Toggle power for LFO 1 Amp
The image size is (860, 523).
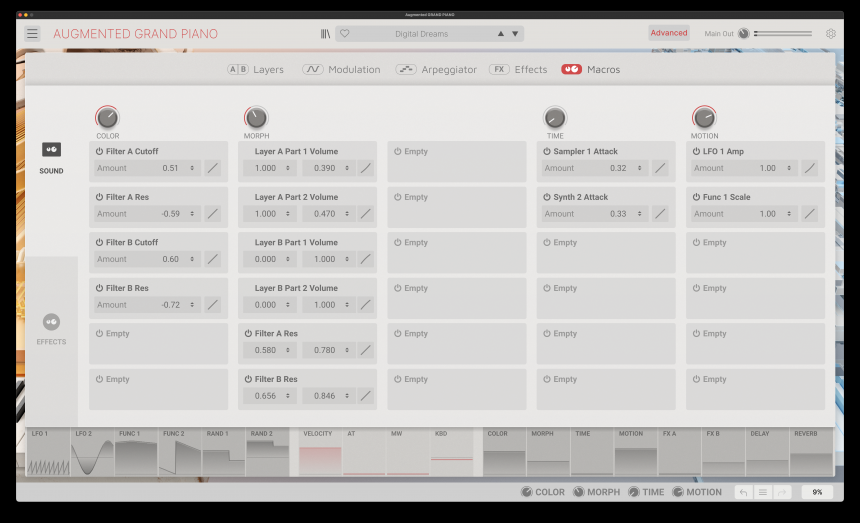tap(696, 151)
